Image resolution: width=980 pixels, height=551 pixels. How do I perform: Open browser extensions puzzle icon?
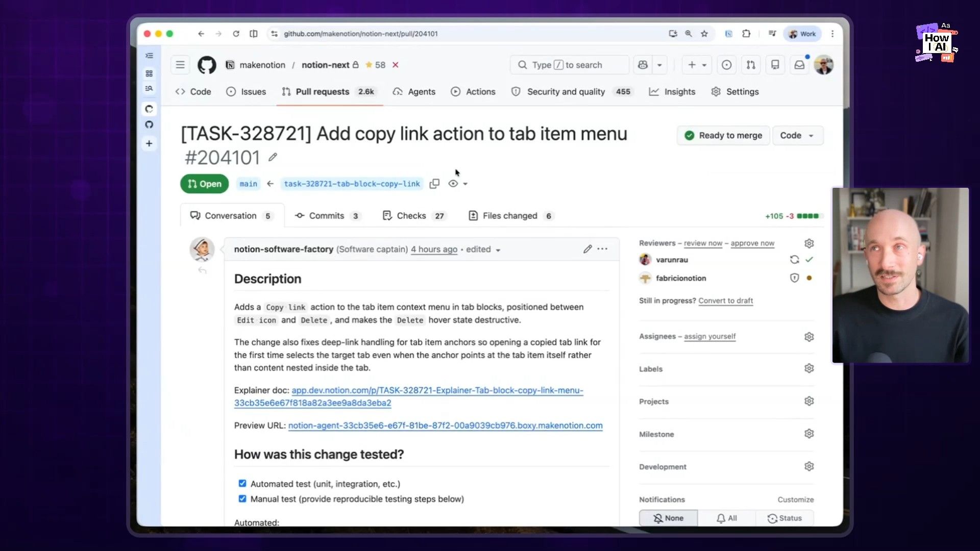click(746, 34)
